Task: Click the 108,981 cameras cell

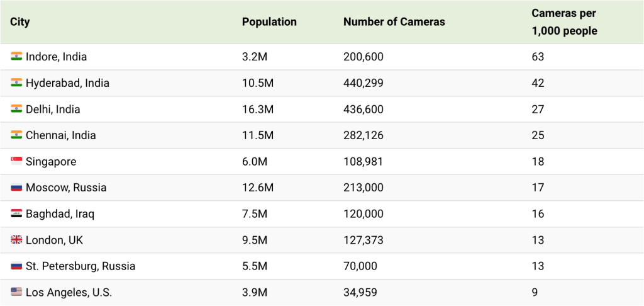Action: coord(363,162)
